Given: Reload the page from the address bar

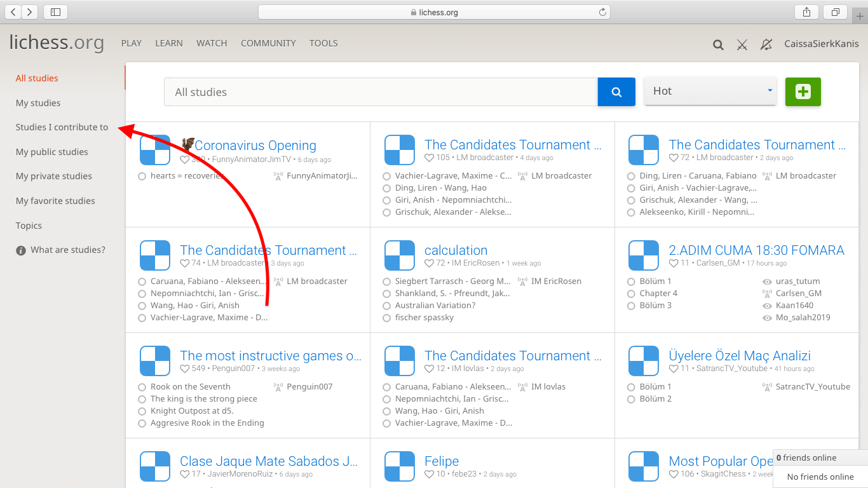Looking at the screenshot, I should coord(602,12).
